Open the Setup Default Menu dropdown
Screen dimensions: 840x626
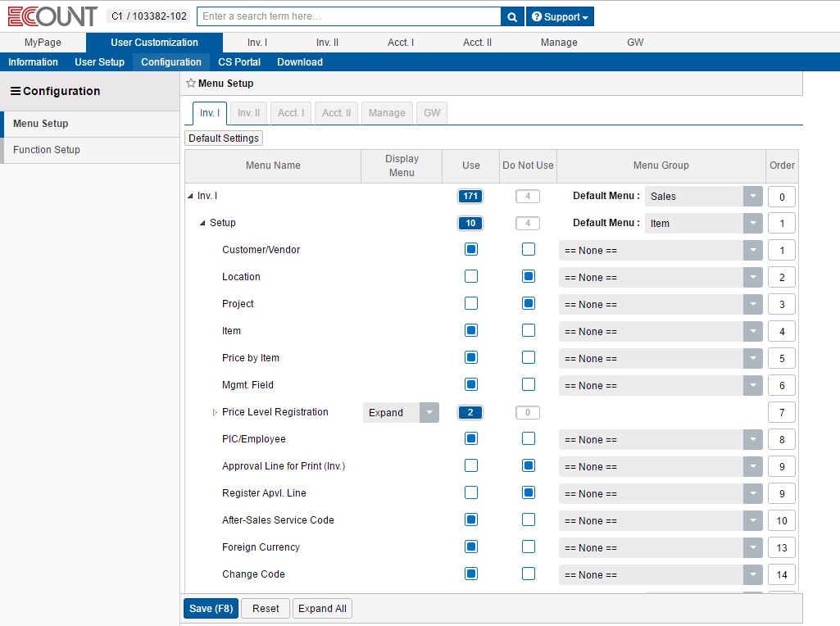tap(703, 224)
